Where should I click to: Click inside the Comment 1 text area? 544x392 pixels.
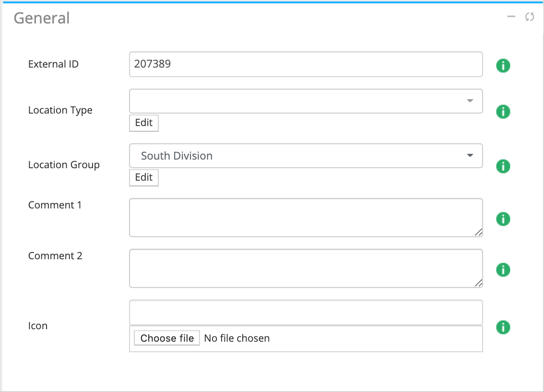point(306,218)
